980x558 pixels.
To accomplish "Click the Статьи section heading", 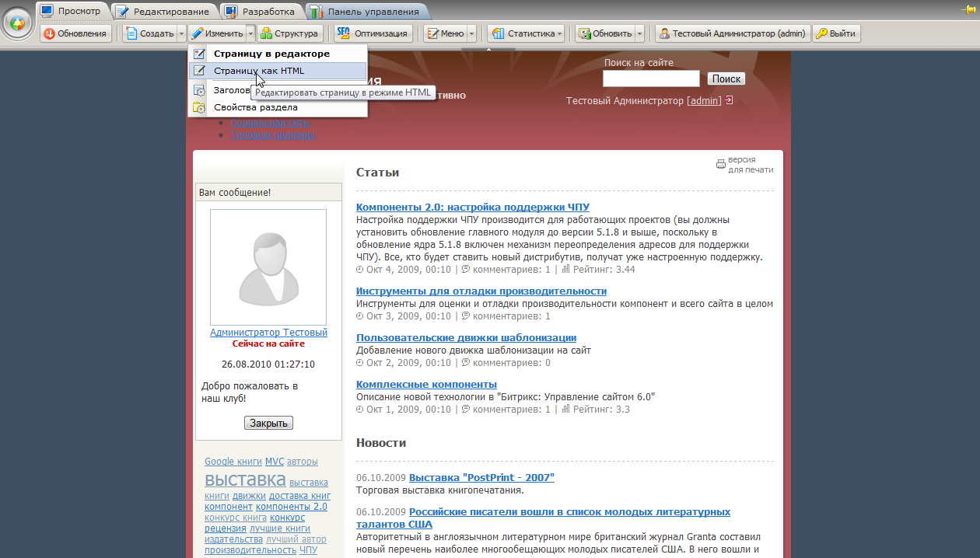I will (x=377, y=173).
